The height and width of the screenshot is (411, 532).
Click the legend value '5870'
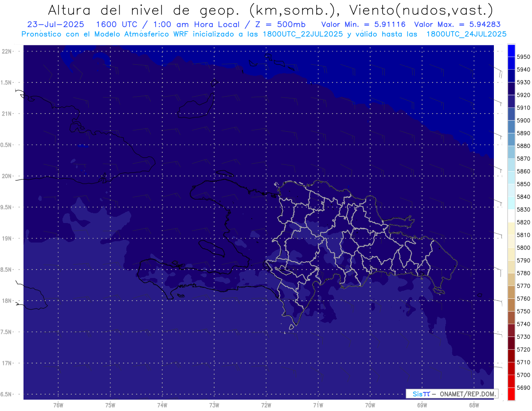[524, 158]
